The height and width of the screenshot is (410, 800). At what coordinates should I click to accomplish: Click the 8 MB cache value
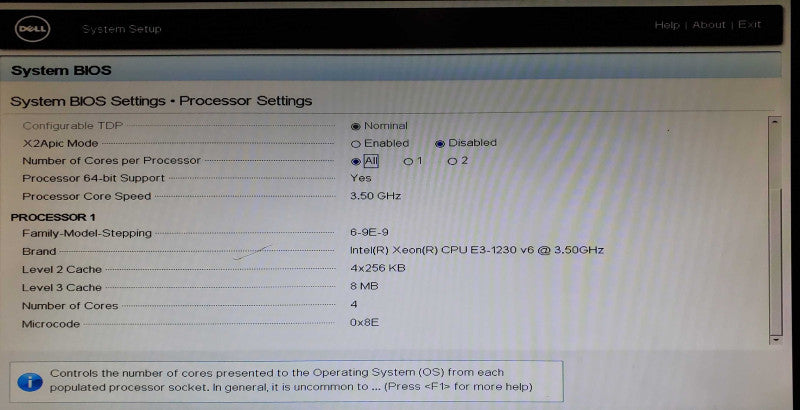click(x=364, y=287)
